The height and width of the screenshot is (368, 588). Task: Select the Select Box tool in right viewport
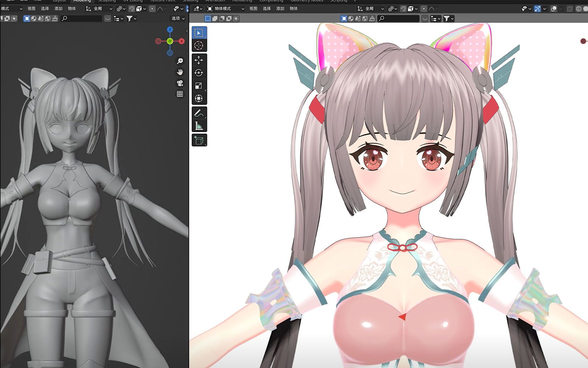click(199, 33)
